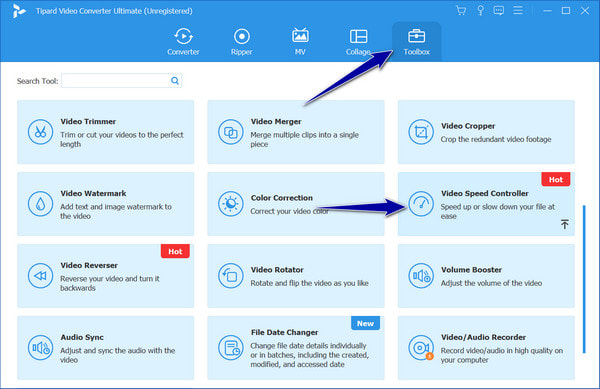Image resolution: width=600 pixels, height=389 pixels.
Task: Select the Video Cropper title
Action: click(x=468, y=126)
